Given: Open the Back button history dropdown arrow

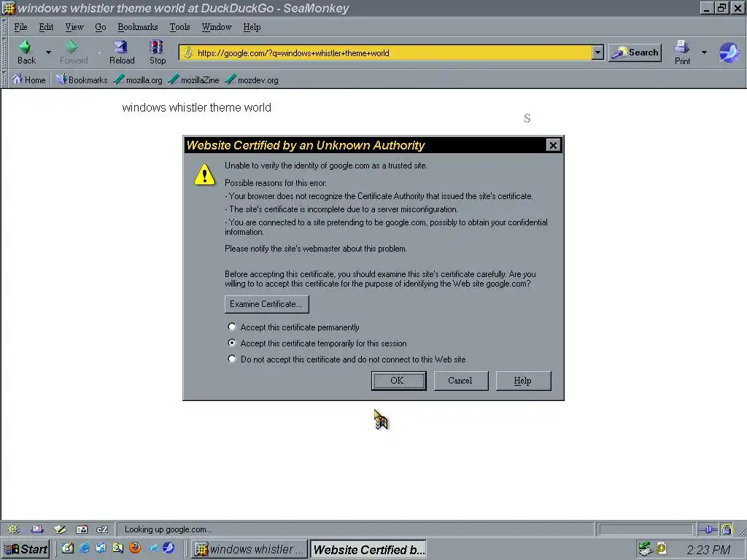Looking at the screenshot, I should [x=48, y=52].
